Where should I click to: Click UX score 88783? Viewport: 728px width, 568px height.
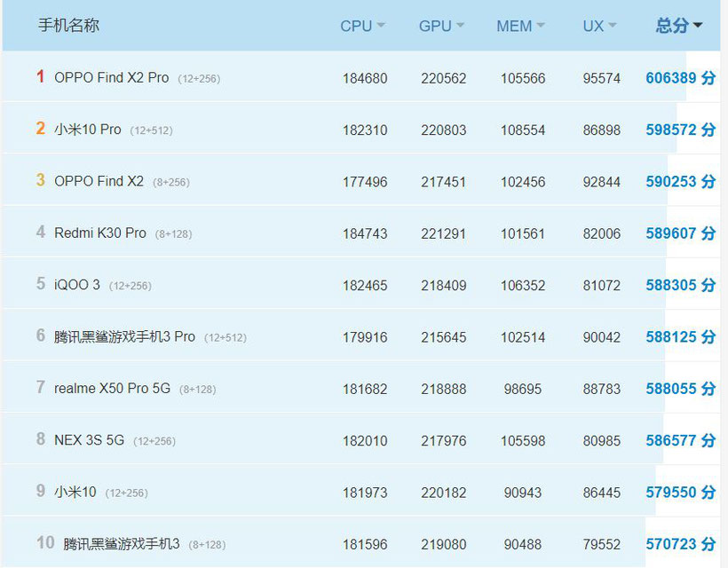(x=602, y=389)
